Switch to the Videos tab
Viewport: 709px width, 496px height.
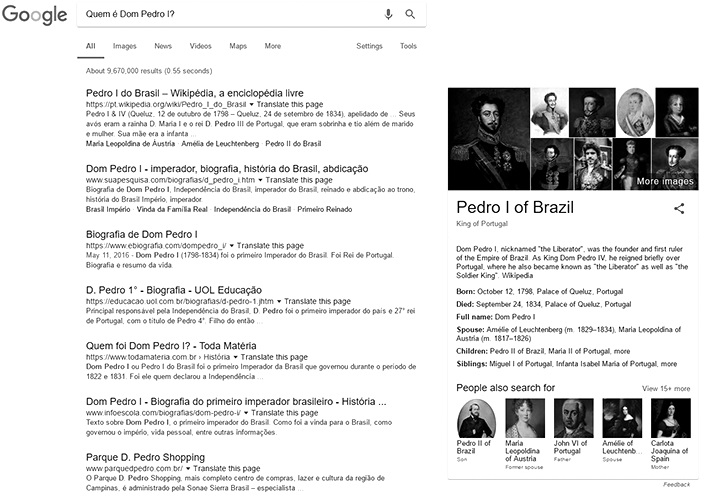click(200, 46)
